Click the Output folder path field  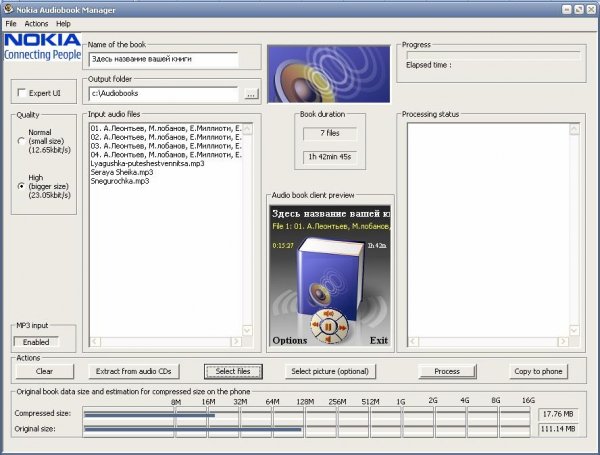coord(163,94)
